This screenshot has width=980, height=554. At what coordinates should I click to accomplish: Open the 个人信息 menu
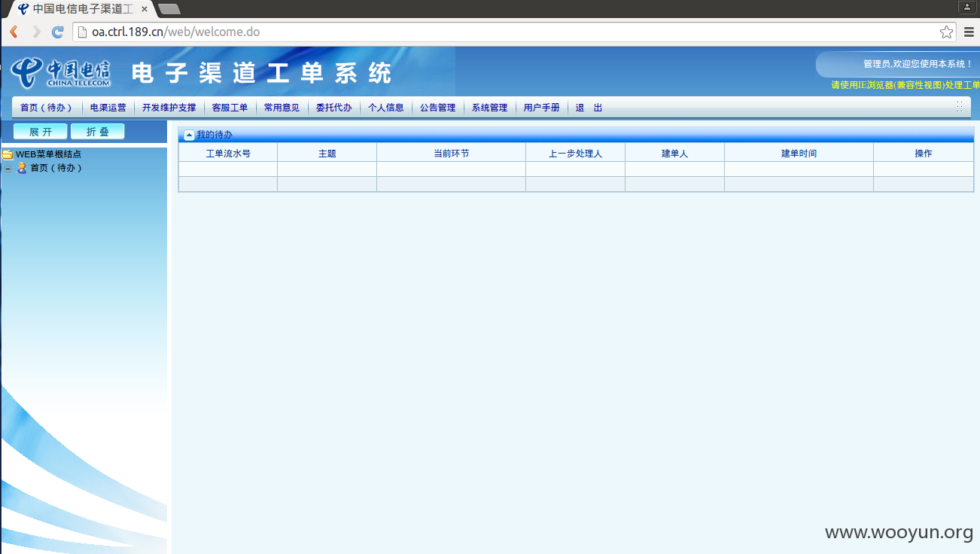click(x=386, y=108)
